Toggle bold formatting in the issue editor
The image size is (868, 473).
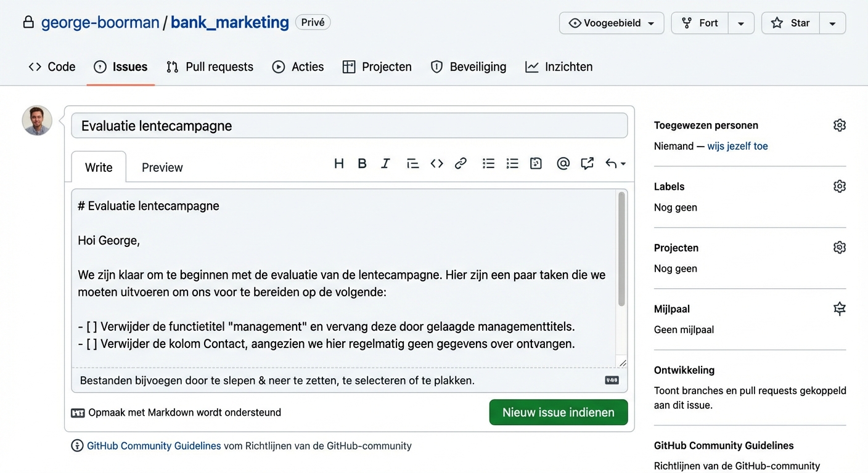click(362, 163)
